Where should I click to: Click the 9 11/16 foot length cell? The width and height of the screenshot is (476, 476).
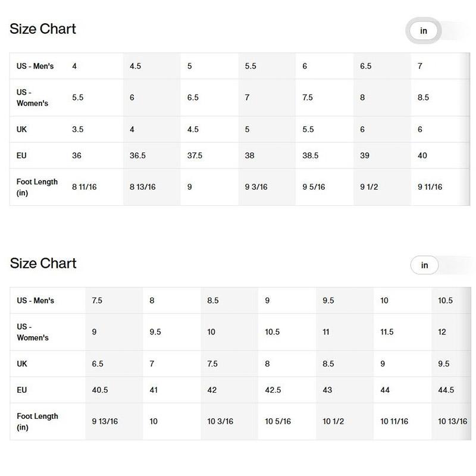coord(430,187)
